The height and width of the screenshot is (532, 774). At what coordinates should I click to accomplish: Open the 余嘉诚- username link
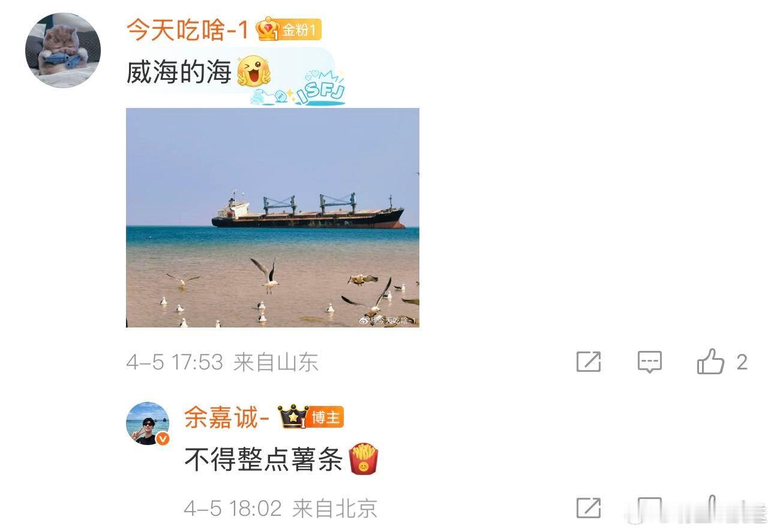coord(226,417)
